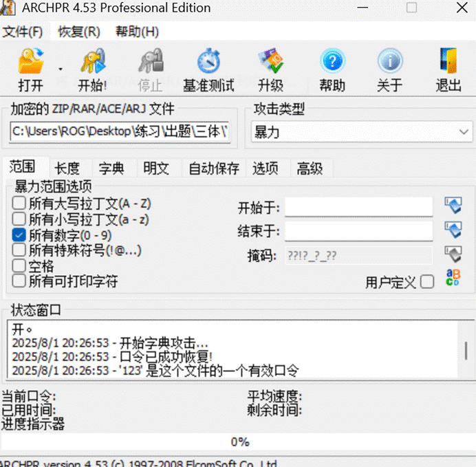
Task: Click the 开始于 input field
Action: click(x=359, y=206)
